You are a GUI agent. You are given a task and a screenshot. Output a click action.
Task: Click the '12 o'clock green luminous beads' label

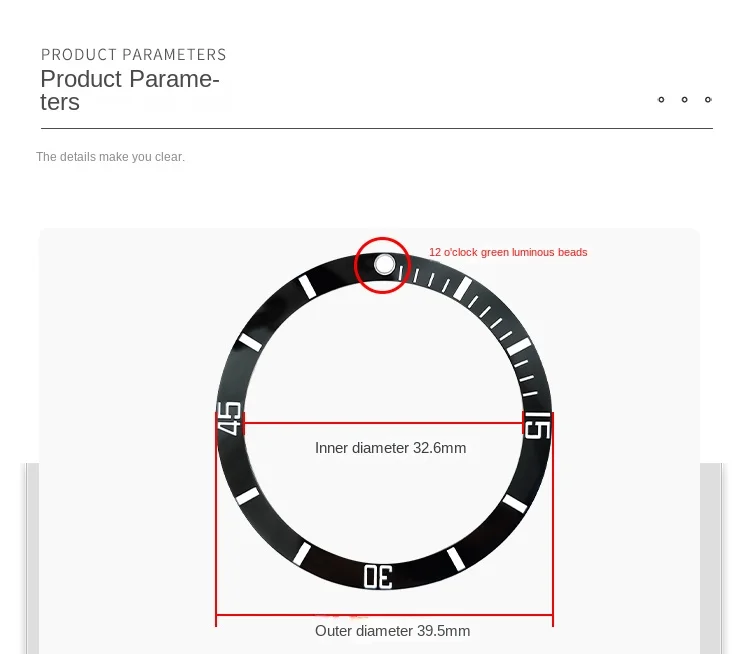(x=508, y=252)
